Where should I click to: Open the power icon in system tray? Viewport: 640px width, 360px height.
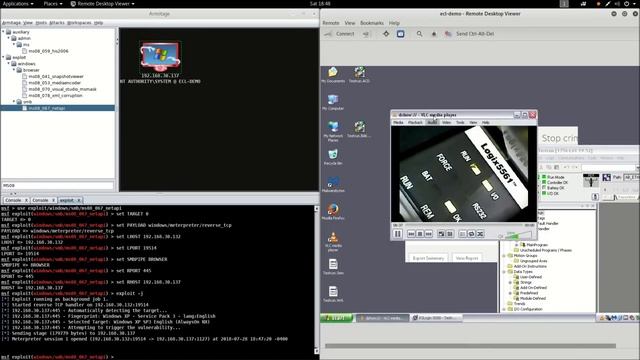[x=627, y=4]
